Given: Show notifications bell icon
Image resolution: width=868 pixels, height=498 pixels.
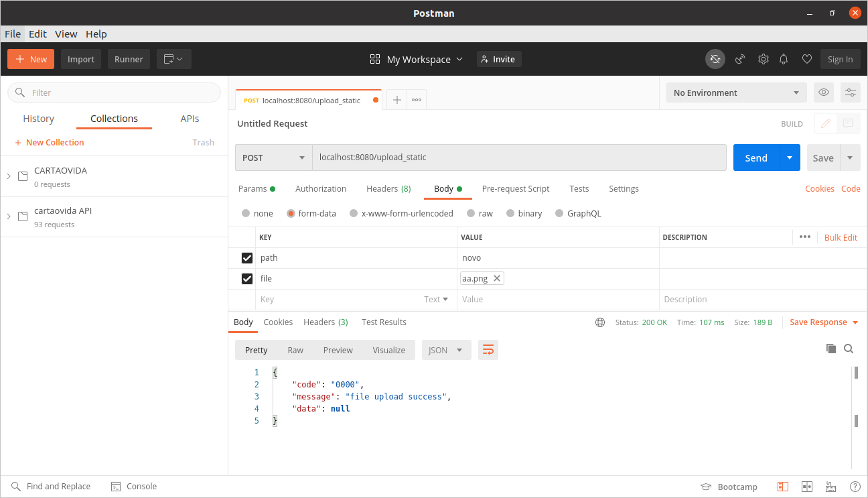Looking at the screenshot, I should [784, 59].
